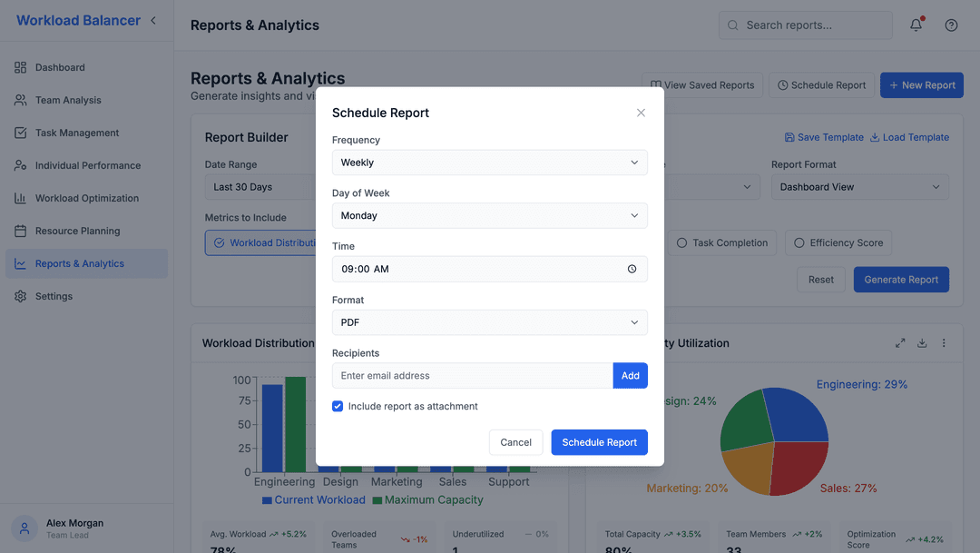This screenshot has width=980, height=553.
Task: Select the Task Completion radio button
Action: (x=681, y=242)
